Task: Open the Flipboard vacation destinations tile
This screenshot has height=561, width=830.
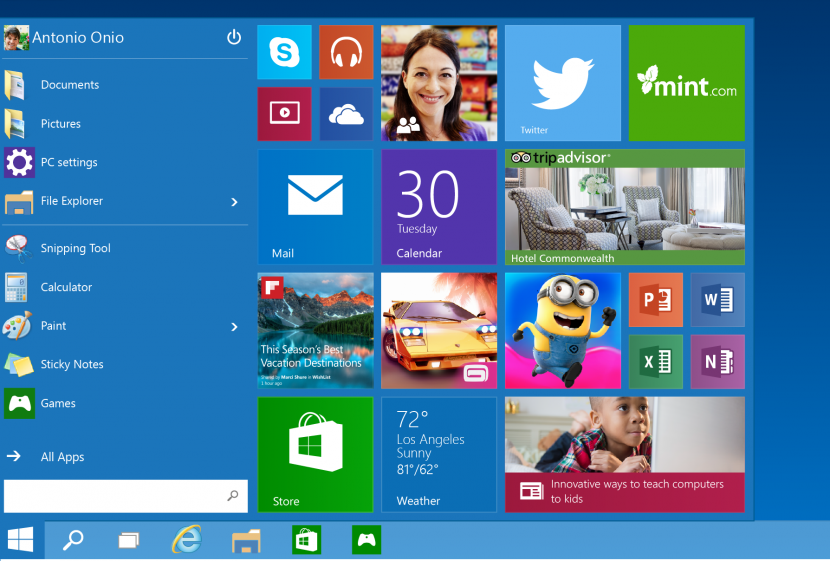Action: 315,331
